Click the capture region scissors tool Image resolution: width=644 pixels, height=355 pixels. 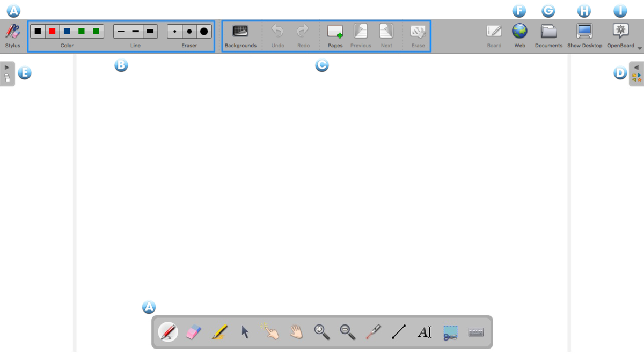tap(450, 332)
